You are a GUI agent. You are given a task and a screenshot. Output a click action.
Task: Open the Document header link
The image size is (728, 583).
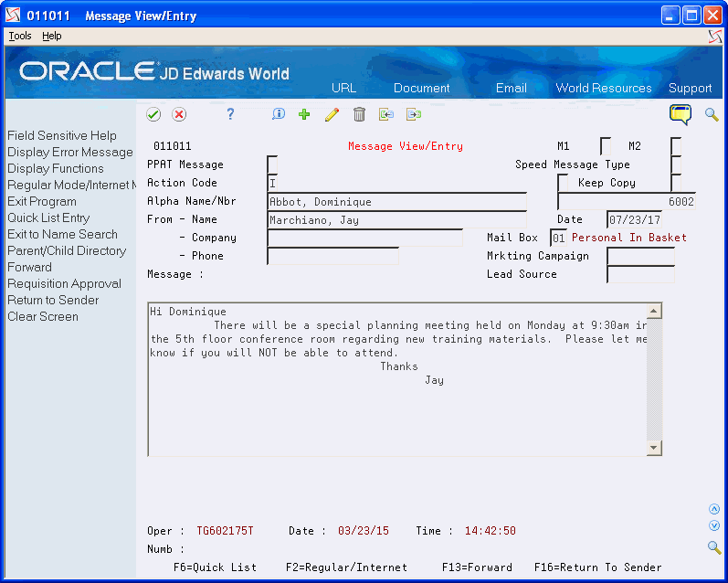click(422, 88)
